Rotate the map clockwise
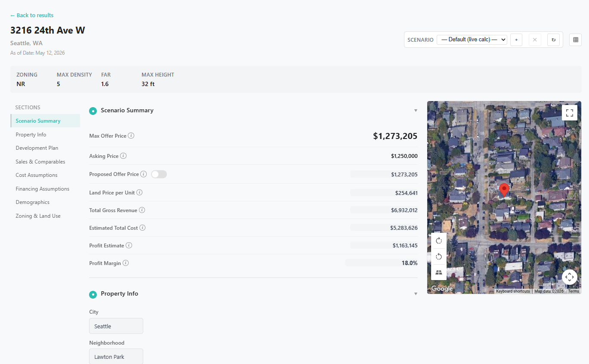589x364 pixels. tap(439, 241)
